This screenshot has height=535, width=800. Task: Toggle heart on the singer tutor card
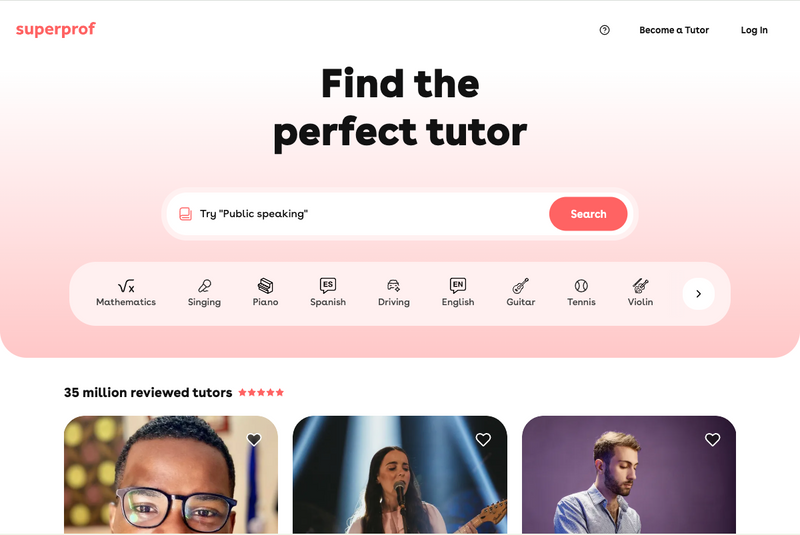click(x=483, y=439)
